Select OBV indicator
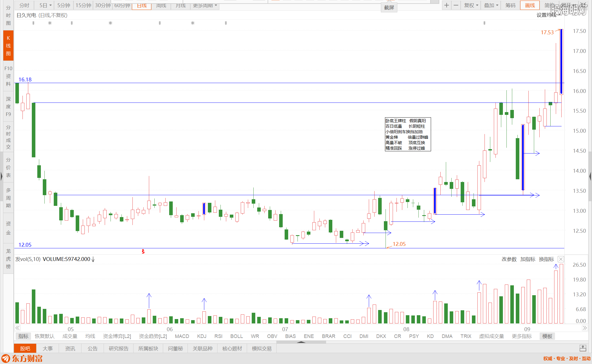Screen dimensions: 592x364 (x=272, y=336)
